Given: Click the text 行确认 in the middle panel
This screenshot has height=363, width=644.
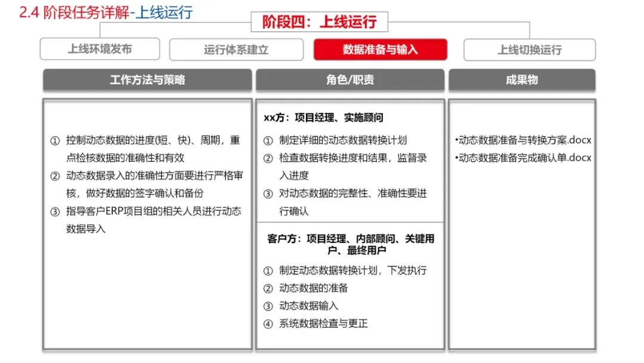Looking at the screenshot, I should 294,211.
